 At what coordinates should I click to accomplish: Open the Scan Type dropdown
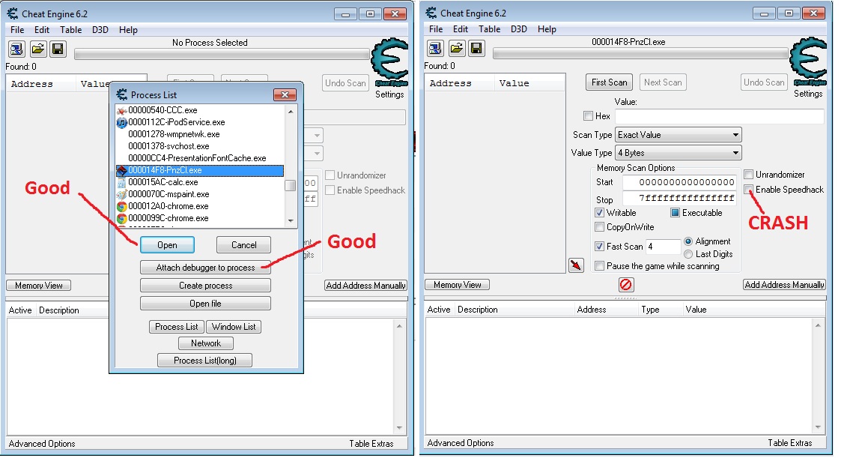click(678, 135)
